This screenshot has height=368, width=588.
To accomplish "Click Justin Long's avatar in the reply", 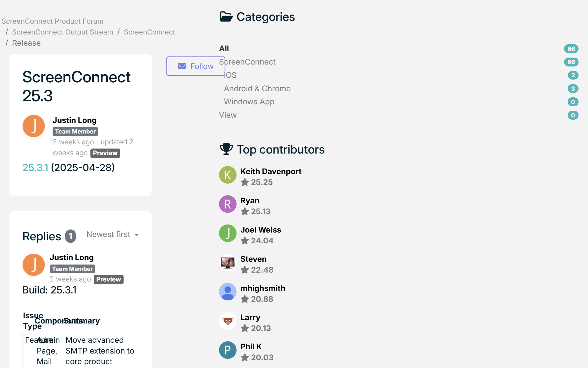I will point(34,265).
